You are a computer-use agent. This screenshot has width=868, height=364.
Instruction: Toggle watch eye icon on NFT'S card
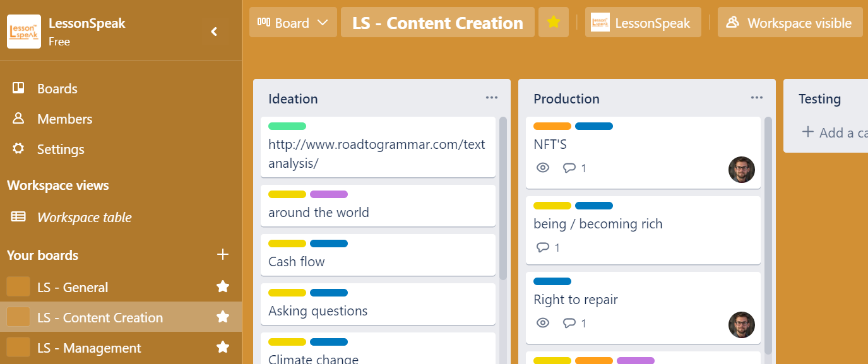coord(543,168)
